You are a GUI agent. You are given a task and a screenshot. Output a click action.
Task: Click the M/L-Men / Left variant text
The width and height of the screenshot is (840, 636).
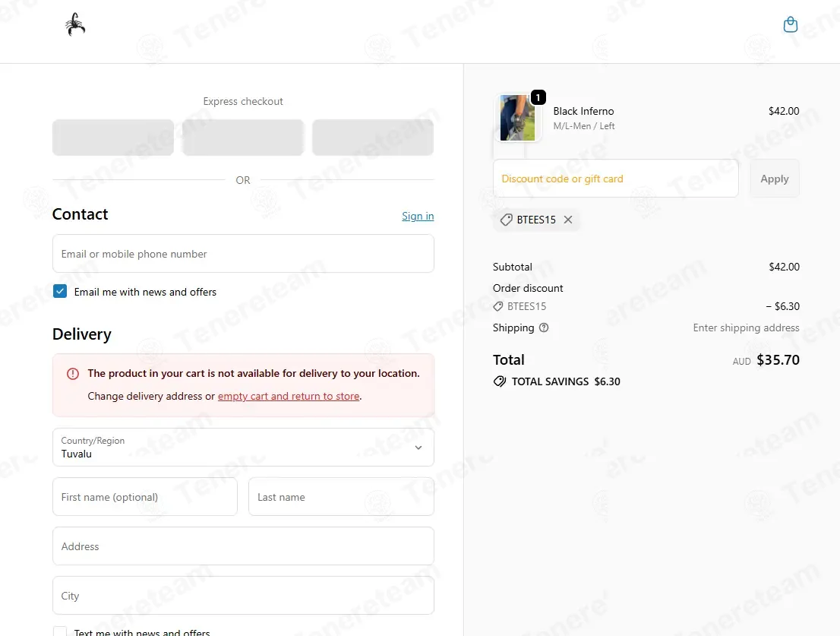pos(584,126)
